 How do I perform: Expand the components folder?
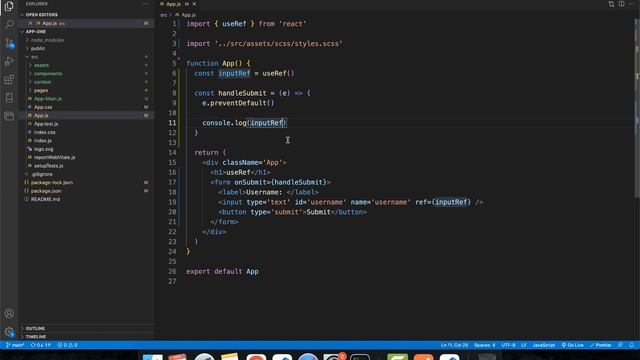pyautogui.click(x=48, y=73)
